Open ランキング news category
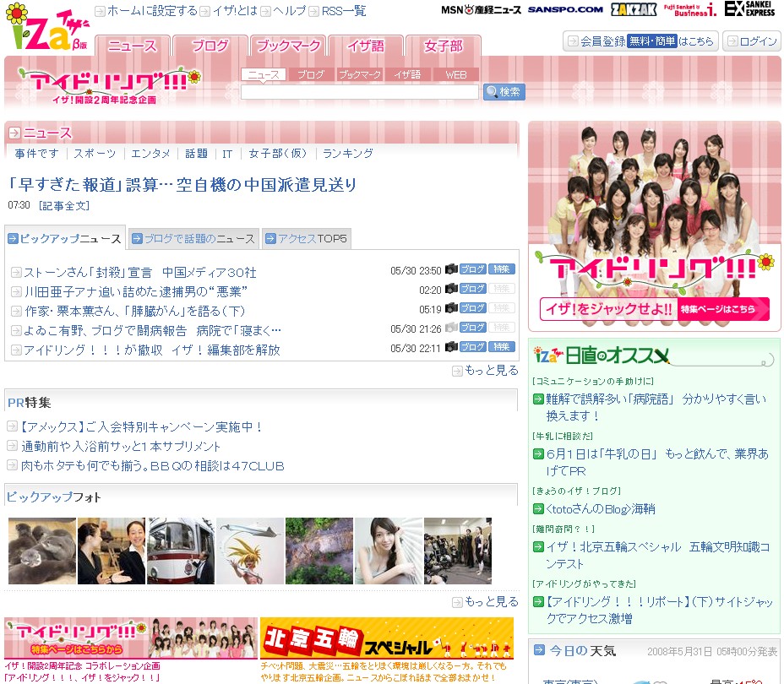The width and height of the screenshot is (784, 684). 348,154
